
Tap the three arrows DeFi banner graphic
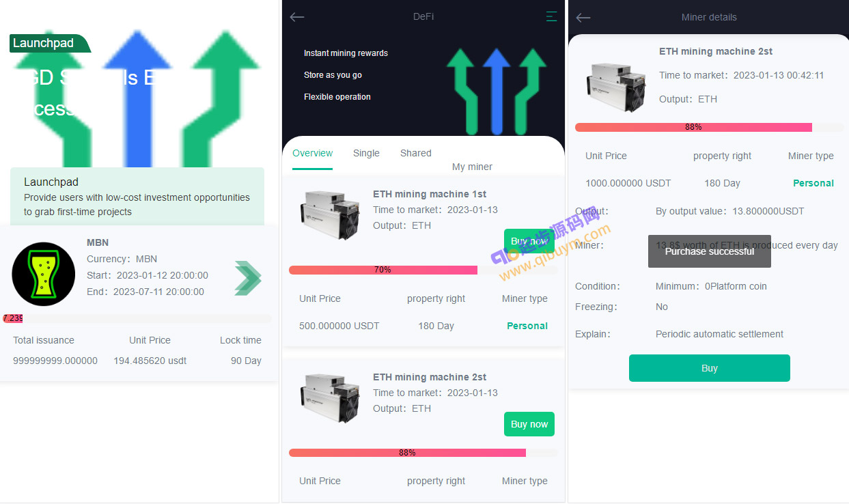pyautogui.click(x=497, y=91)
